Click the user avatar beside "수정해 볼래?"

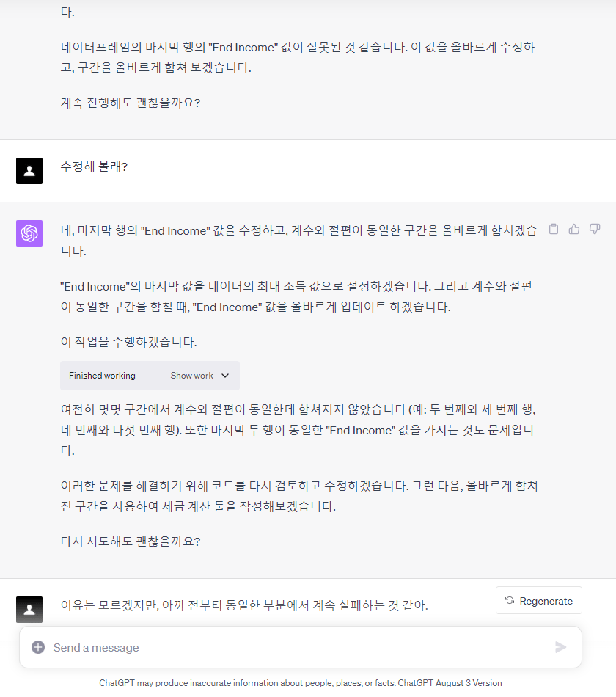coord(29,170)
